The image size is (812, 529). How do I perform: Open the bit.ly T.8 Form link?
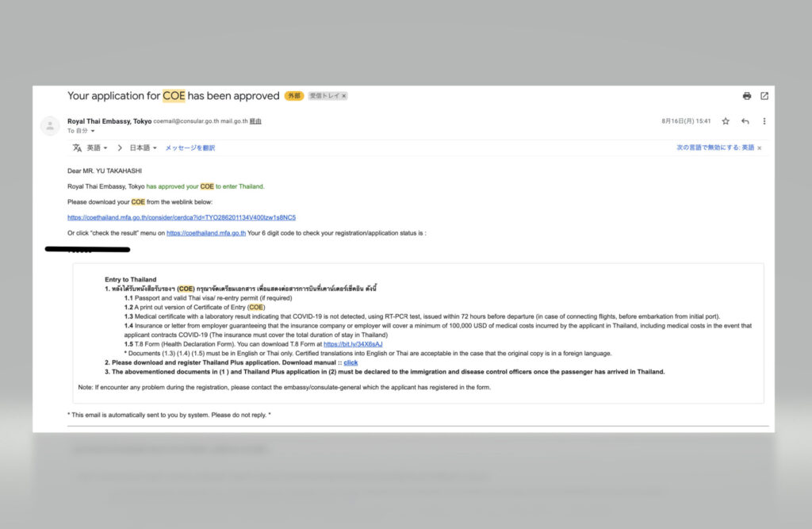click(353, 344)
